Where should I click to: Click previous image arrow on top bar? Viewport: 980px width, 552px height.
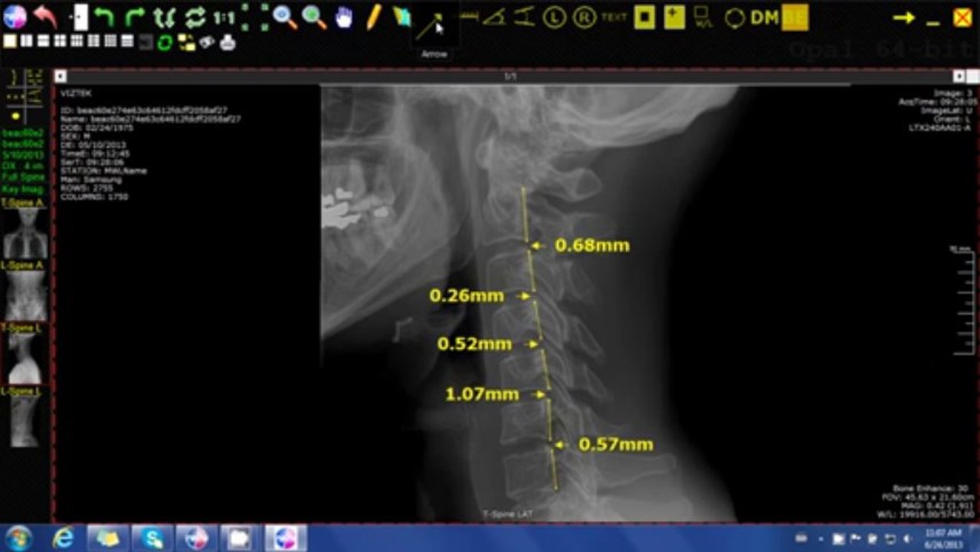61,77
